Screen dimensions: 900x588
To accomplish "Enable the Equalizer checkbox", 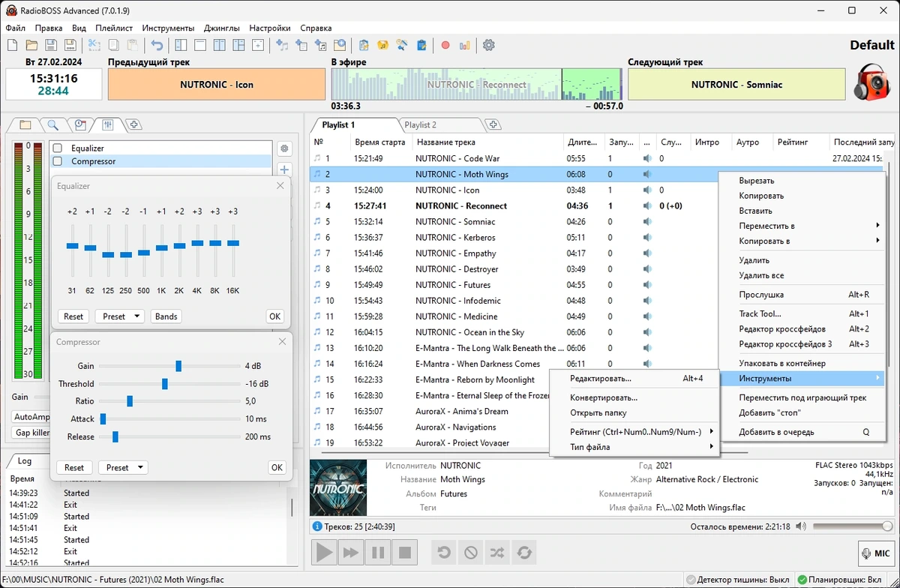I will tap(57, 148).
